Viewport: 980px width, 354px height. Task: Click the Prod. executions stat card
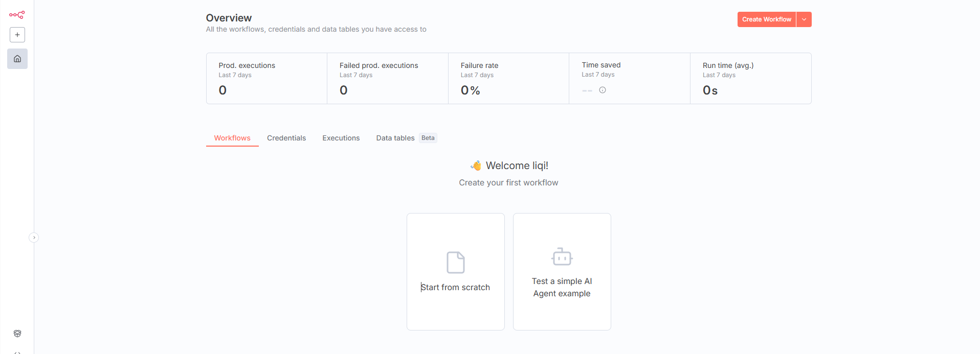tap(266, 79)
